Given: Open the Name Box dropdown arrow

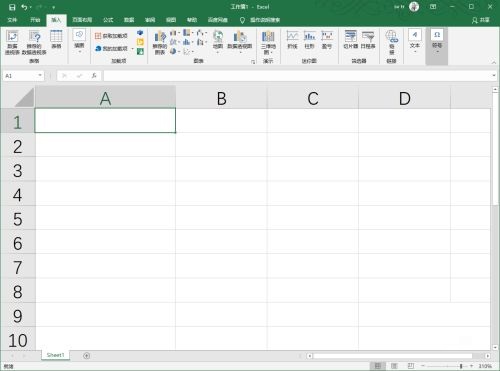Looking at the screenshot, I should [40, 76].
